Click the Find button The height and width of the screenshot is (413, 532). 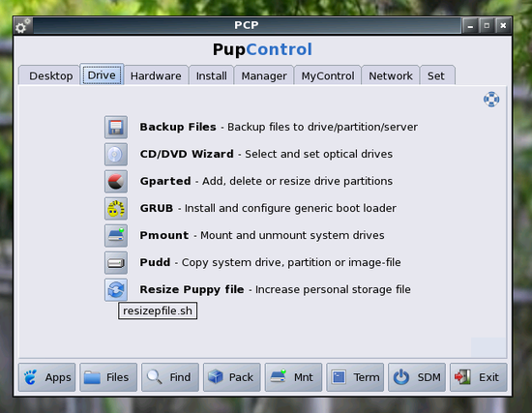pos(170,377)
